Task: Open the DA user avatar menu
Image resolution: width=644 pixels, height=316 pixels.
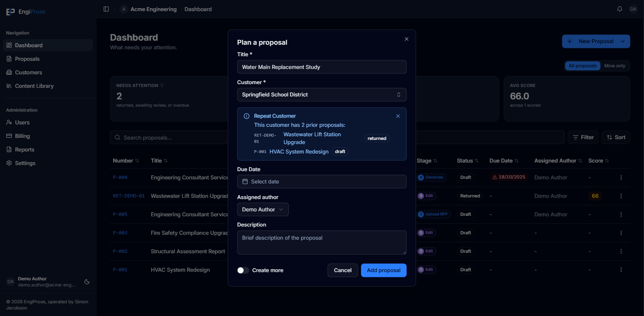Action: tap(633, 9)
